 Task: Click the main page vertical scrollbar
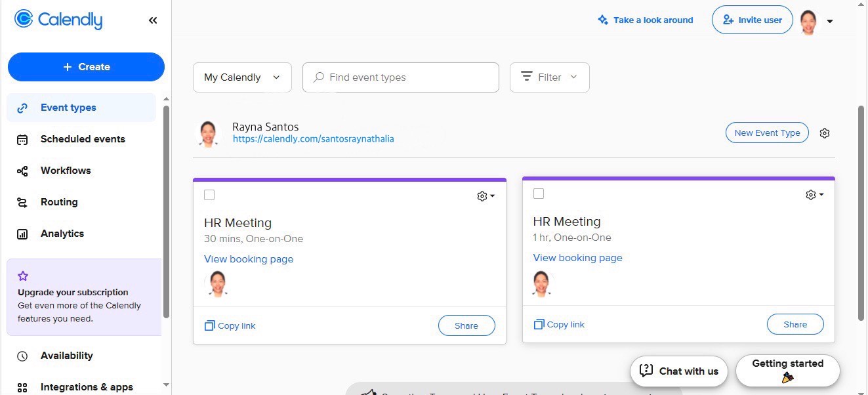[861, 213]
